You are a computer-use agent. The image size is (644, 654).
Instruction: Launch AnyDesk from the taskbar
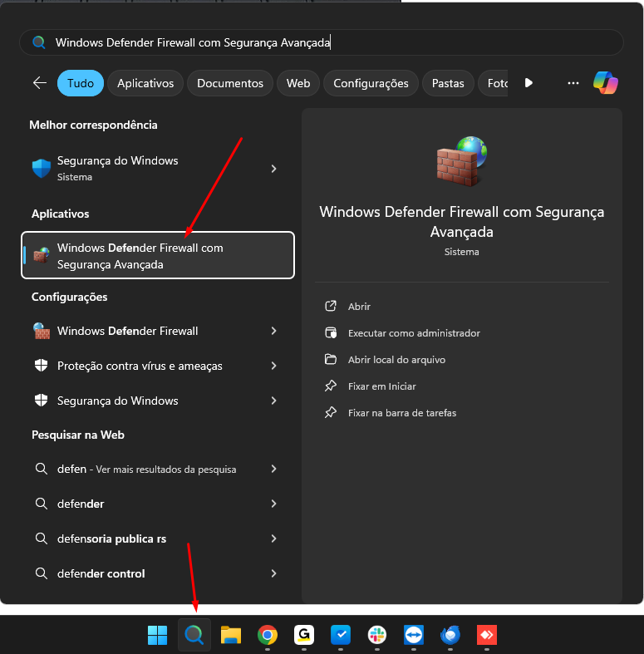click(487, 636)
